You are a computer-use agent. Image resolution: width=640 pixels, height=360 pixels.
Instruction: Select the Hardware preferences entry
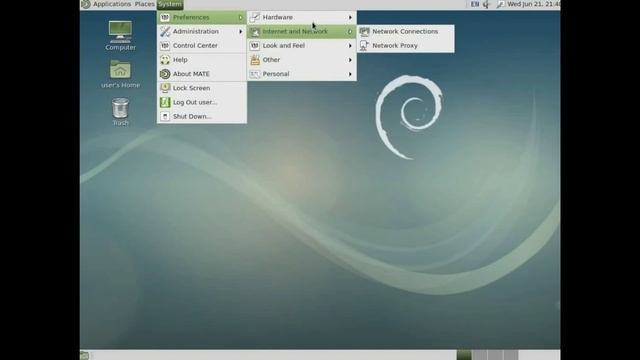pos(302,17)
